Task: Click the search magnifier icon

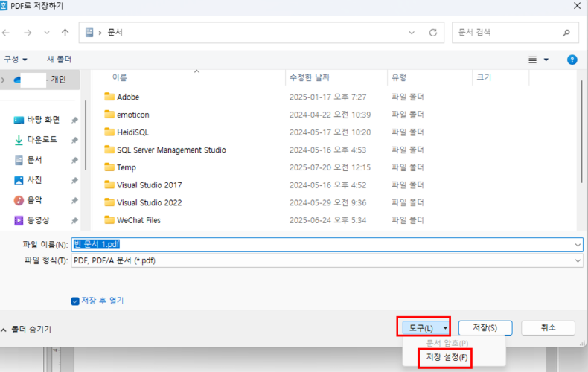Action: (566, 33)
